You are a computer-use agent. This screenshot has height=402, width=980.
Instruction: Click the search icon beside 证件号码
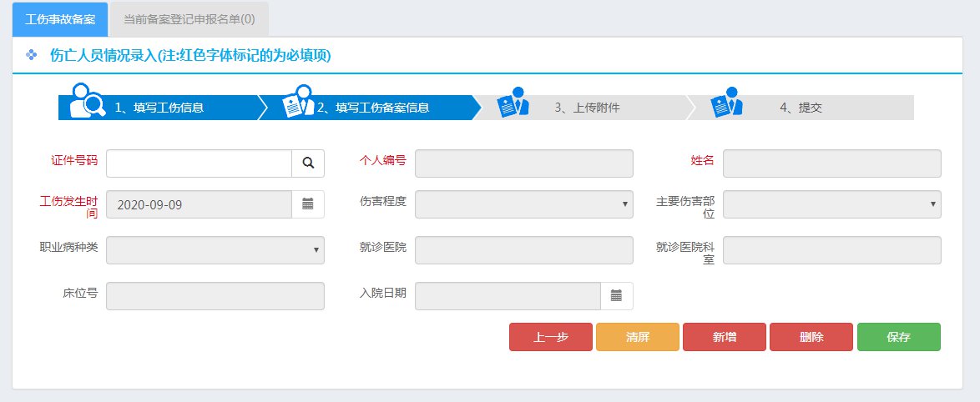[x=308, y=163]
